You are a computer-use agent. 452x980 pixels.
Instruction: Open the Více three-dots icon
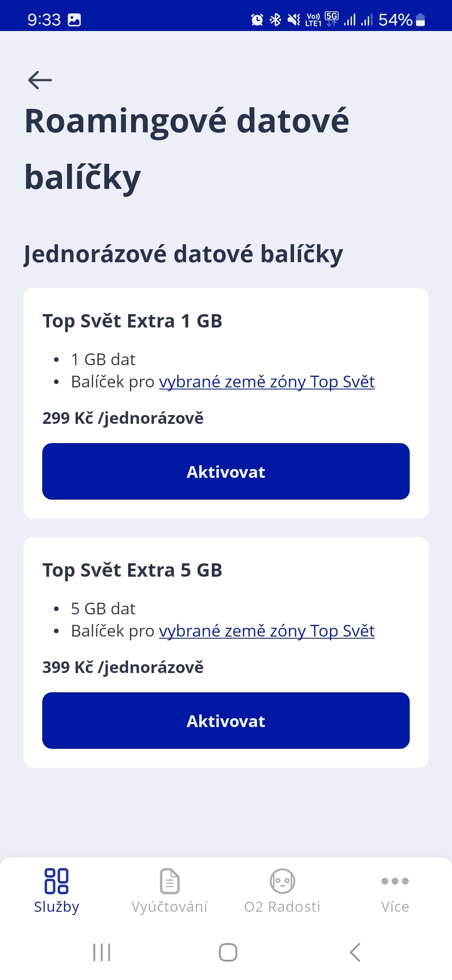click(395, 881)
